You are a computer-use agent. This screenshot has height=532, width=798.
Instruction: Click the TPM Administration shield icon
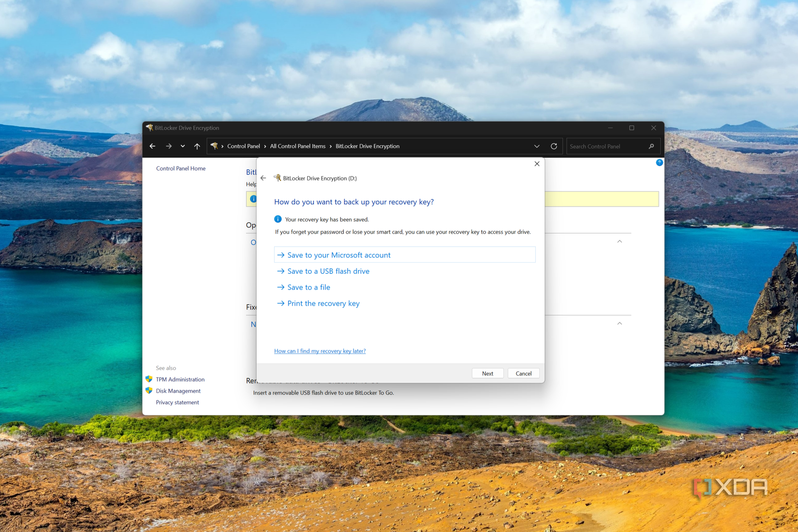point(149,379)
